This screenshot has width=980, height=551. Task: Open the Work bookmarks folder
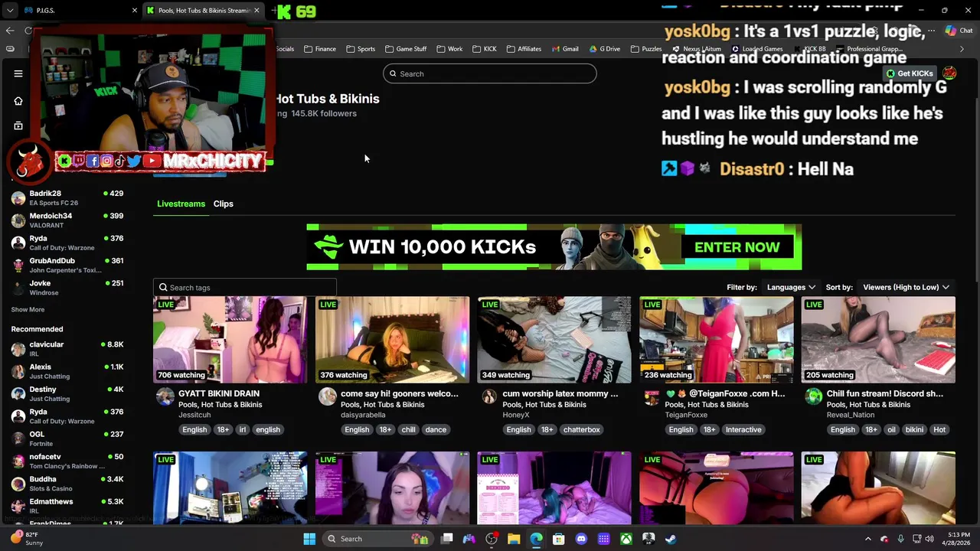449,49
